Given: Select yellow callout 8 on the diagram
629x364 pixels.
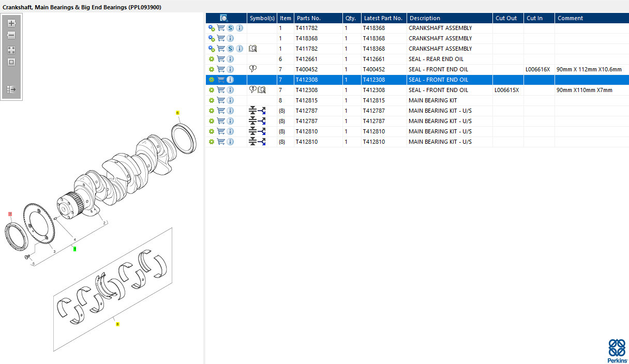Looking at the screenshot, I should pyautogui.click(x=117, y=324).
